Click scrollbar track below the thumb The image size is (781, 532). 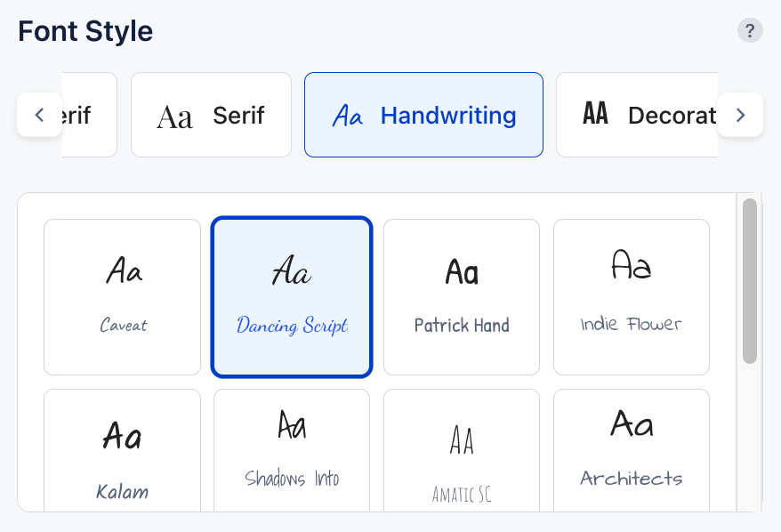[x=750, y=436]
